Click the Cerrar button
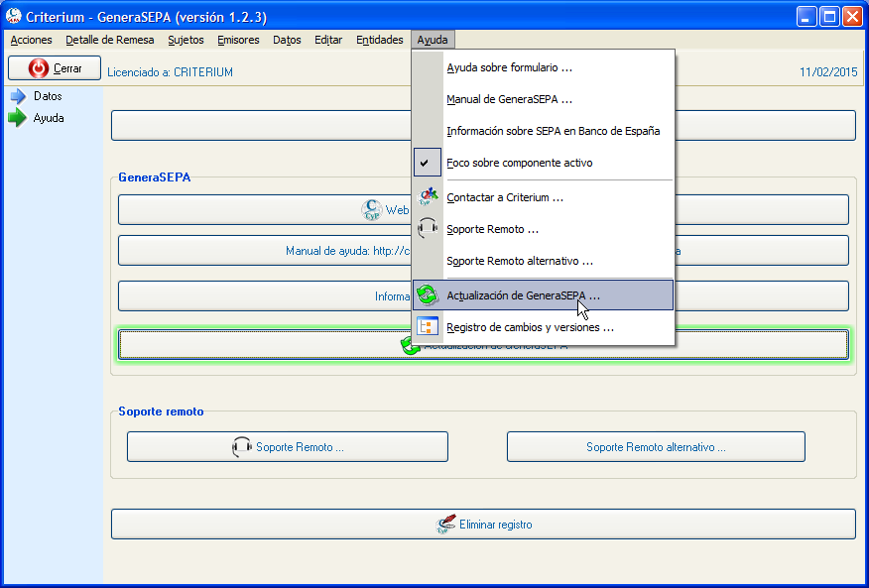Viewport: 869px width, 588px height. pos(55,68)
